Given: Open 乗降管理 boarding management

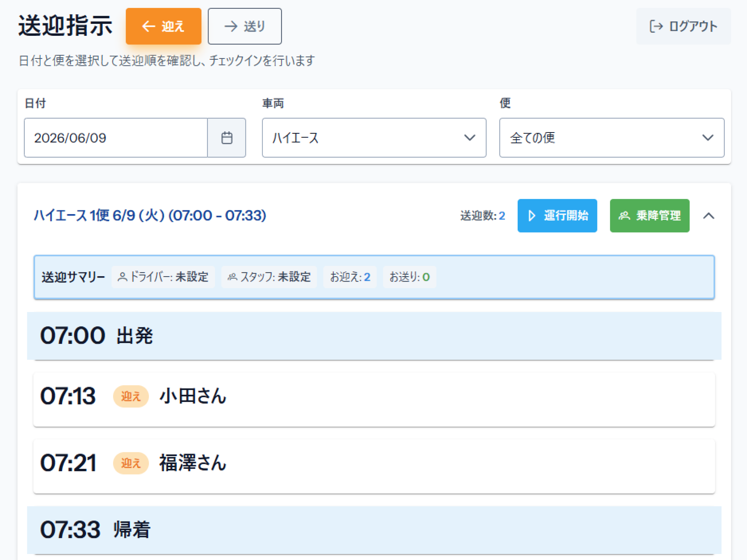Looking at the screenshot, I should pyautogui.click(x=649, y=216).
